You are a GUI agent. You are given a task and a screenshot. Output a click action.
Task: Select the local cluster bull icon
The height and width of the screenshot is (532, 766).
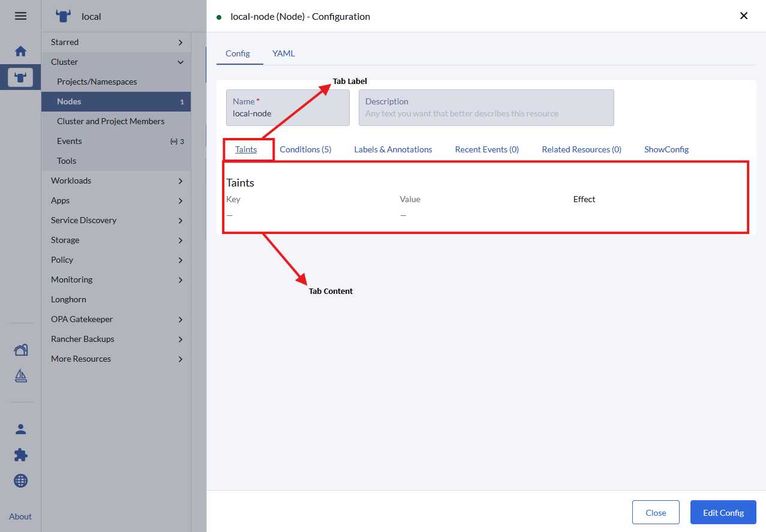pyautogui.click(x=20, y=77)
